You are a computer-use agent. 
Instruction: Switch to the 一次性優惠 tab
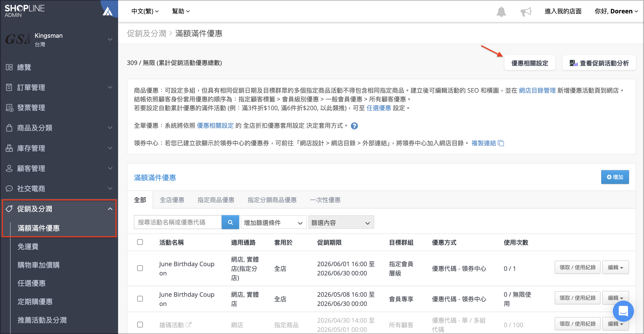[325, 200]
